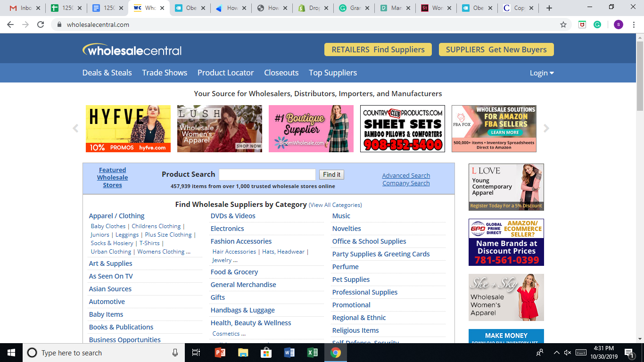The image size is (644, 362).
Task: Open Product Locator in navigation bar
Action: [x=225, y=73]
